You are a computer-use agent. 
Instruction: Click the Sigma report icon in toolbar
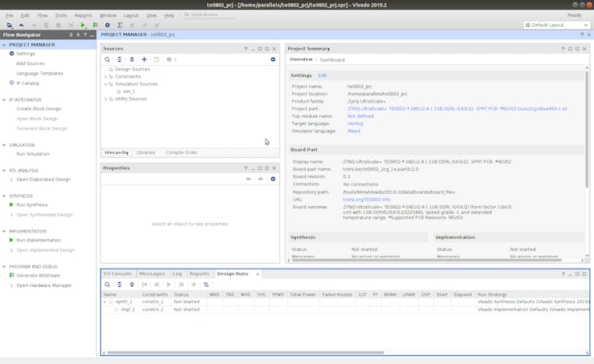120,25
